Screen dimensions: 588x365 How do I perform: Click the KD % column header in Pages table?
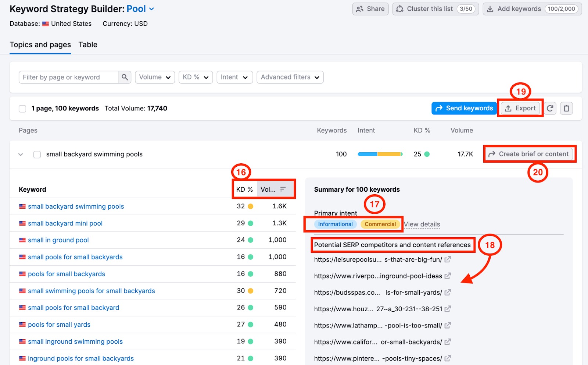click(x=422, y=131)
